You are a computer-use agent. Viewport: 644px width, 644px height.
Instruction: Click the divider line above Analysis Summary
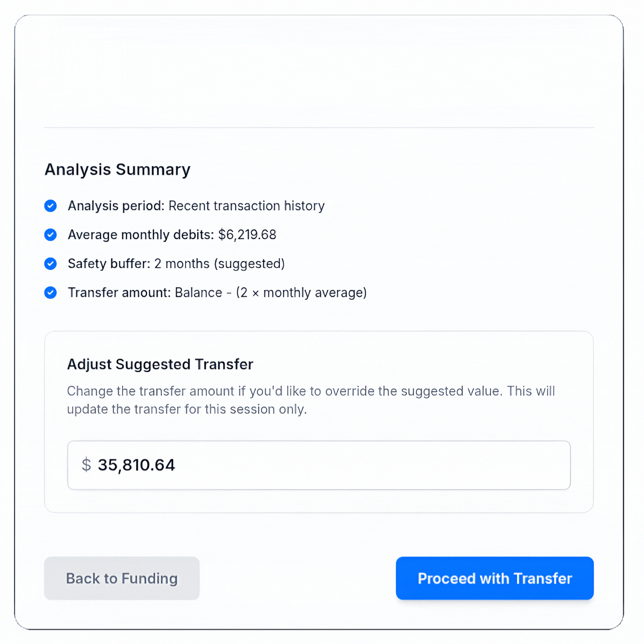click(318, 127)
